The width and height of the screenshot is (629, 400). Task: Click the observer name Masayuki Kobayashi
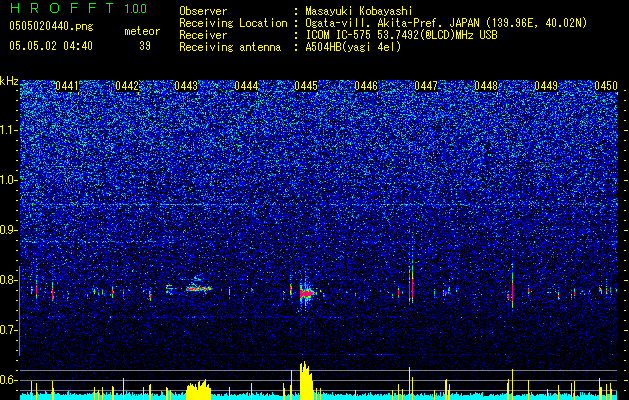tap(359, 12)
